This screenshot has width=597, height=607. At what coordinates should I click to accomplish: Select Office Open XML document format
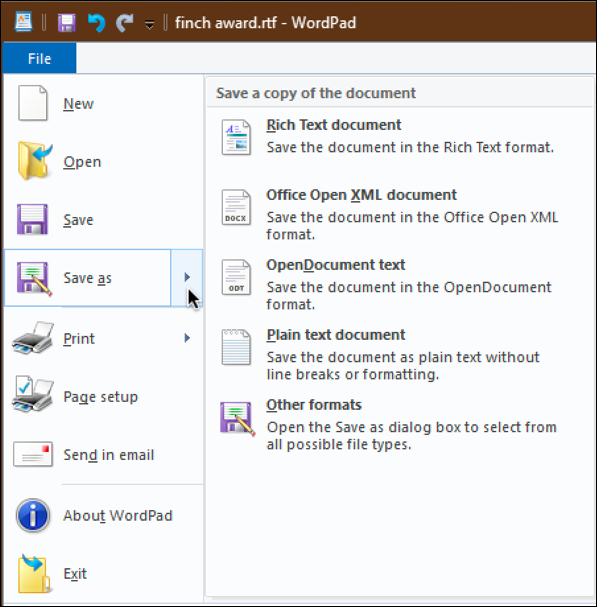click(x=399, y=214)
